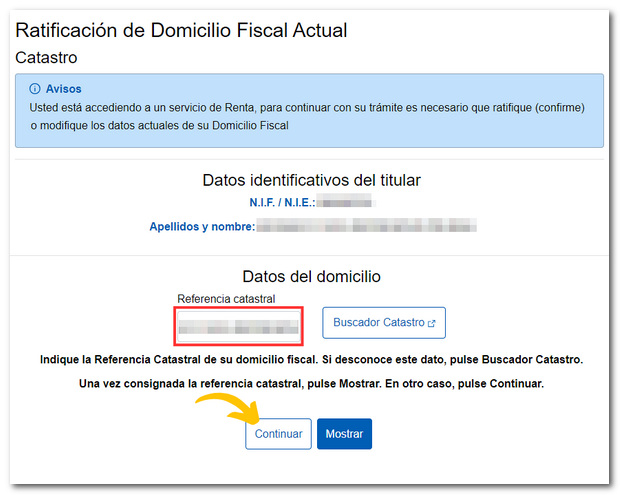Screen dimensions: 620x495
Task: Open the Buscador Catastro search
Action: click(x=379, y=323)
